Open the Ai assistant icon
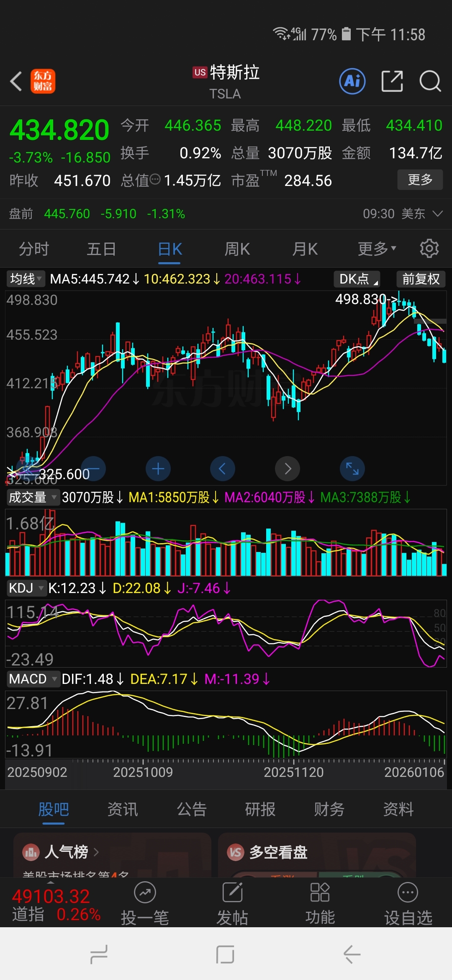This screenshot has width=452, height=980. (x=352, y=81)
